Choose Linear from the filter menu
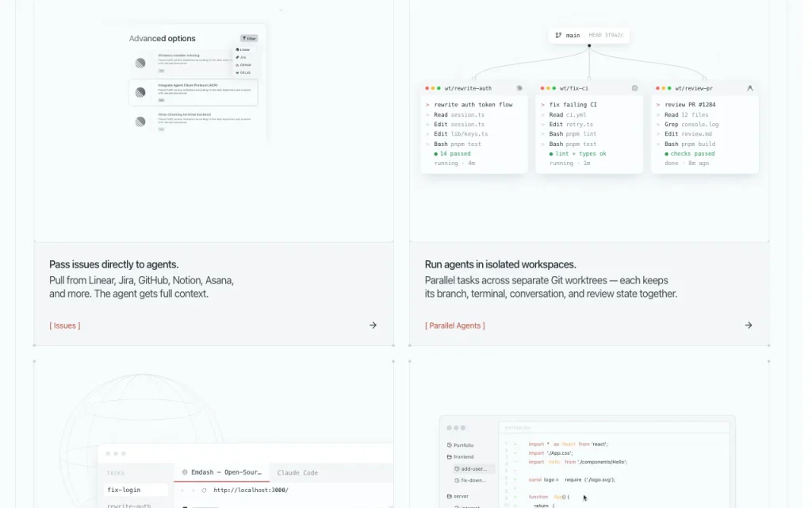 click(x=243, y=50)
